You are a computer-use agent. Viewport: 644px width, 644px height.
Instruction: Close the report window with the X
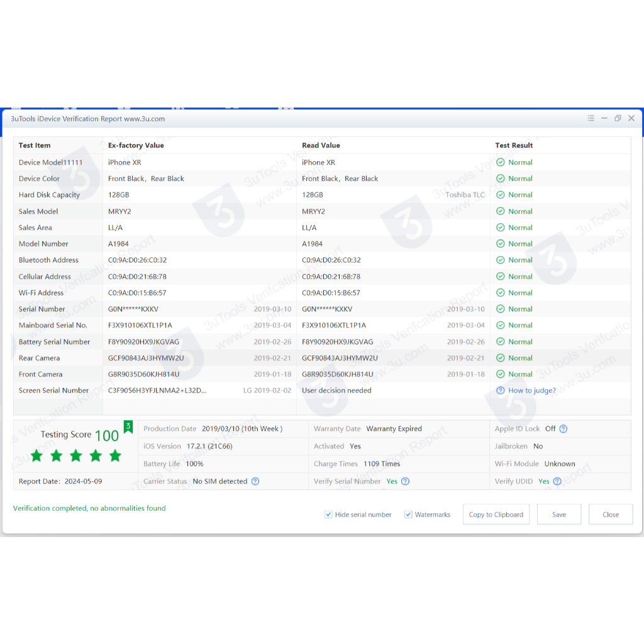tap(631, 118)
